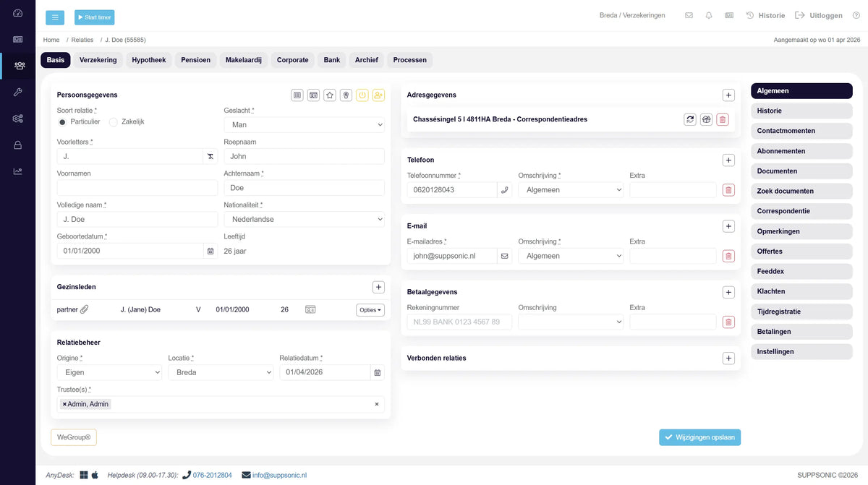Click the Wijzigingen opslaan button
The image size is (868, 485).
coord(699,437)
